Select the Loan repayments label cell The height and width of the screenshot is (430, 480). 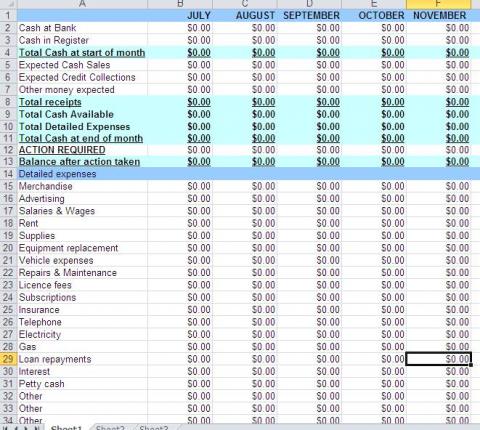point(82,359)
